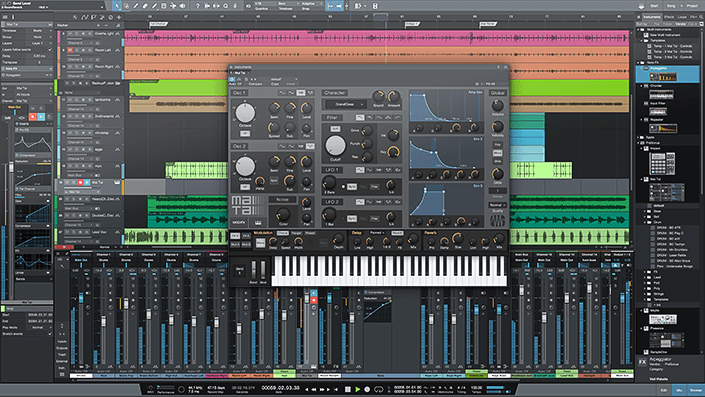Click a white key on the virtual keyboard
This screenshot has width=705, height=397.
click(391, 279)
